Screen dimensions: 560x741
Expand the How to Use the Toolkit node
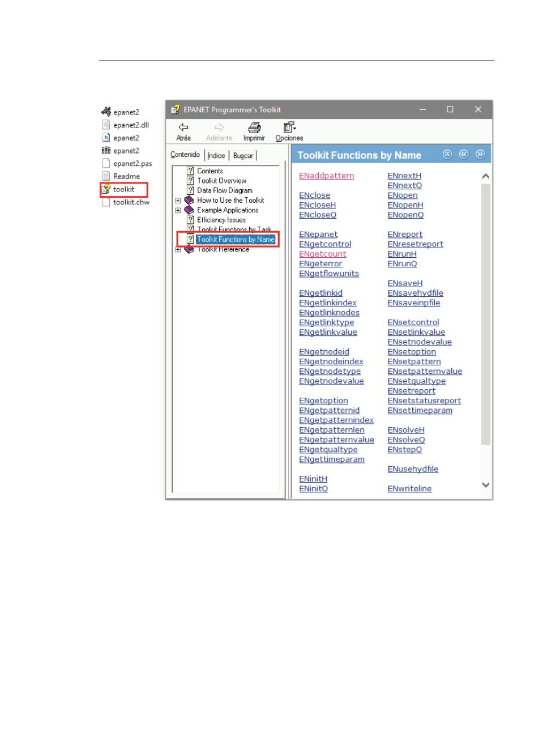coord(178,201)
